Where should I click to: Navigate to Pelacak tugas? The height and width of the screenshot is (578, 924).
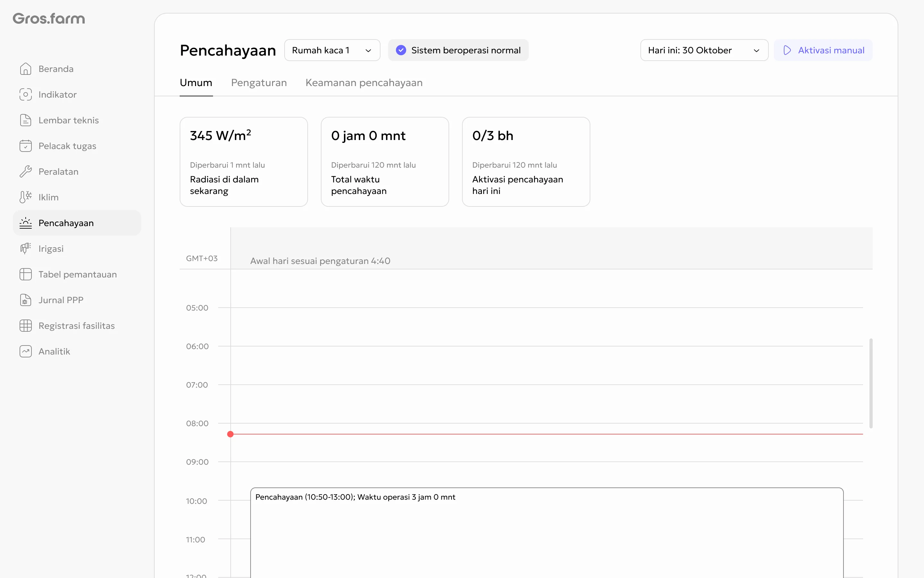[77, 146]
